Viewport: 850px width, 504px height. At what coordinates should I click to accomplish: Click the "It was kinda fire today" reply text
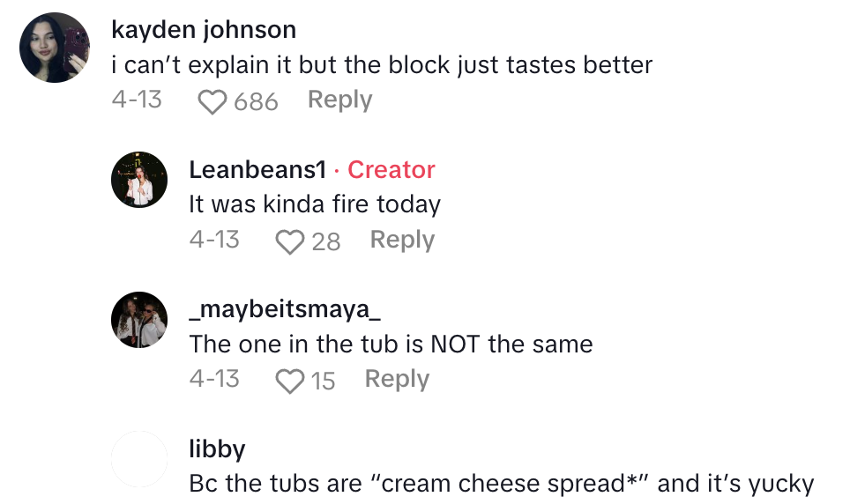pyautogui.click(x=315, y=204)
